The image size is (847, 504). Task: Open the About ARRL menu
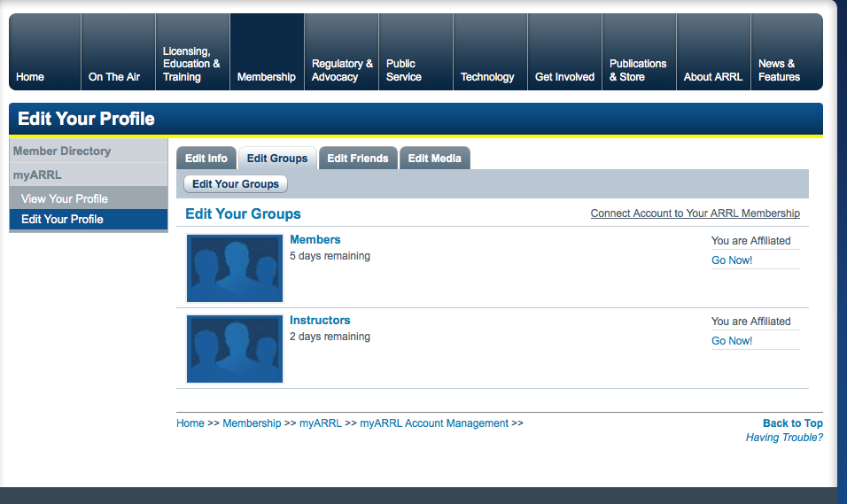click(713, 52)
